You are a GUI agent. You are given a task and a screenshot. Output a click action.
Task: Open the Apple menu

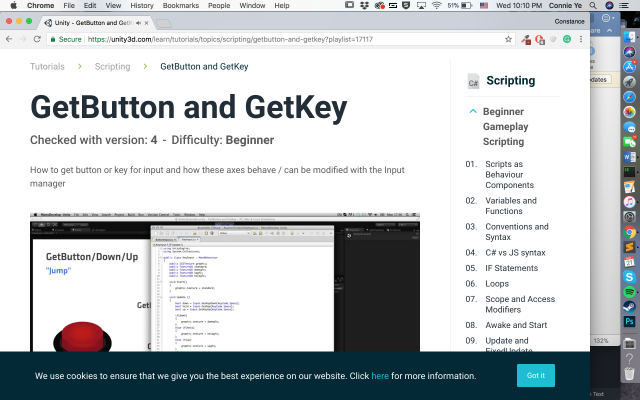coord(13,5)
